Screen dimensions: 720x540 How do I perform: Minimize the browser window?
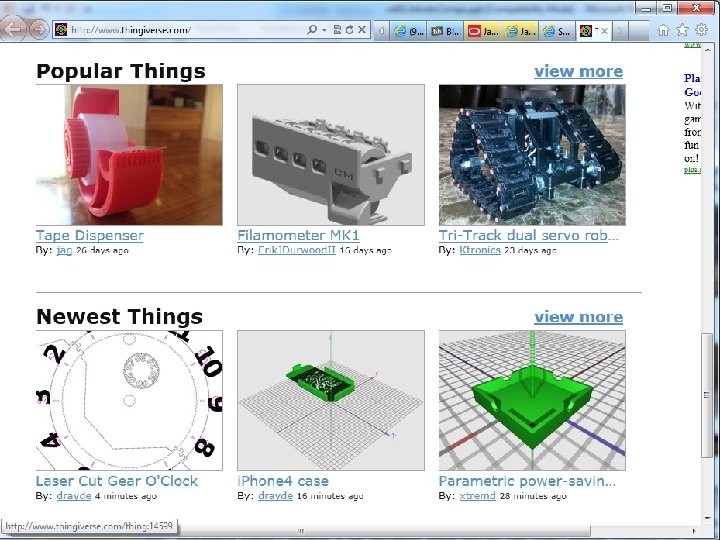pos(647,8)
